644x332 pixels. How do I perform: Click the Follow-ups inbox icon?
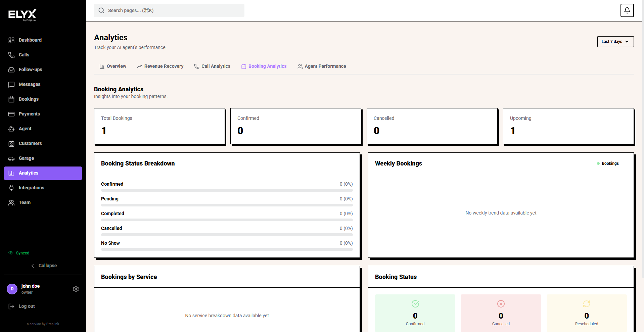pos(11,70)
